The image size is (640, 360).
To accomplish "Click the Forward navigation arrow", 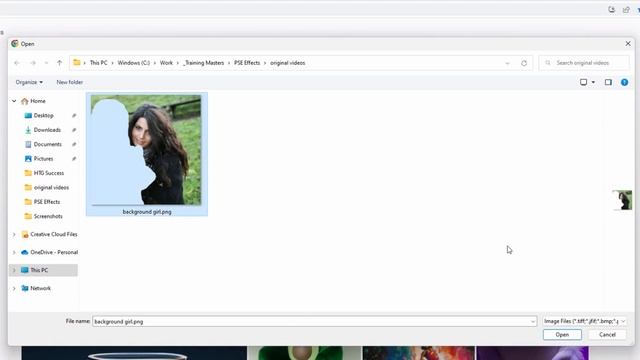I will pyautogui.click(x=33, y=63).
